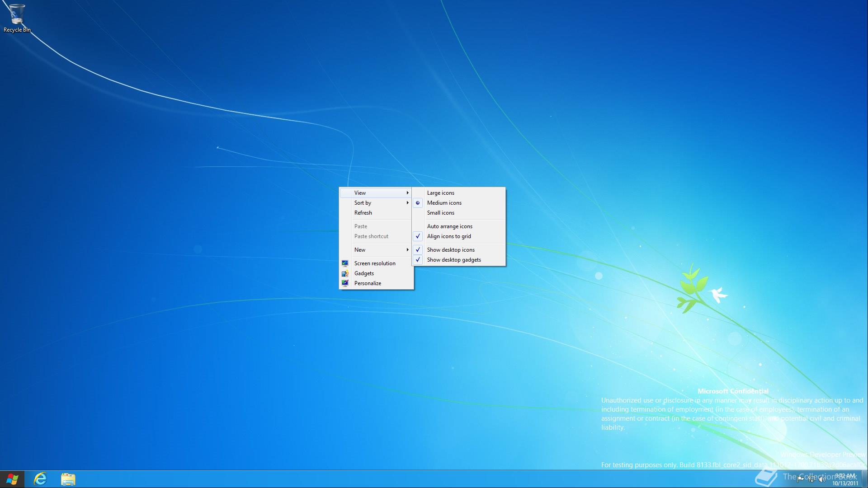The height and width of the screenshot is (488, 868).
Task: Open the volume speaker icon
Action: 822,479
